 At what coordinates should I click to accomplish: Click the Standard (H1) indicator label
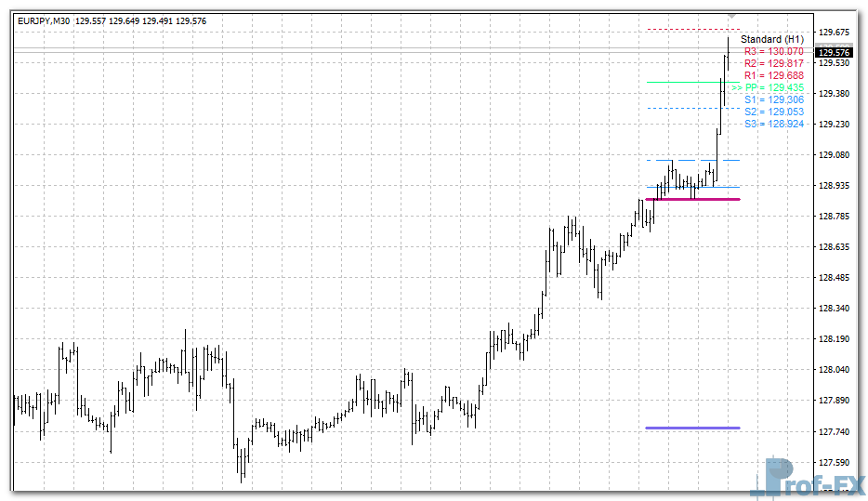(x=771, y=39)
